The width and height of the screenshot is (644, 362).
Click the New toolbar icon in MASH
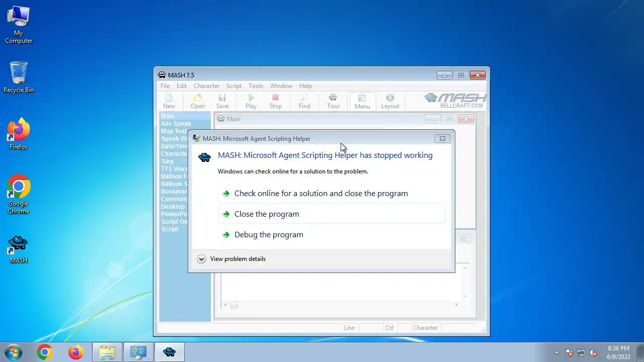click(x=169, y=101)
